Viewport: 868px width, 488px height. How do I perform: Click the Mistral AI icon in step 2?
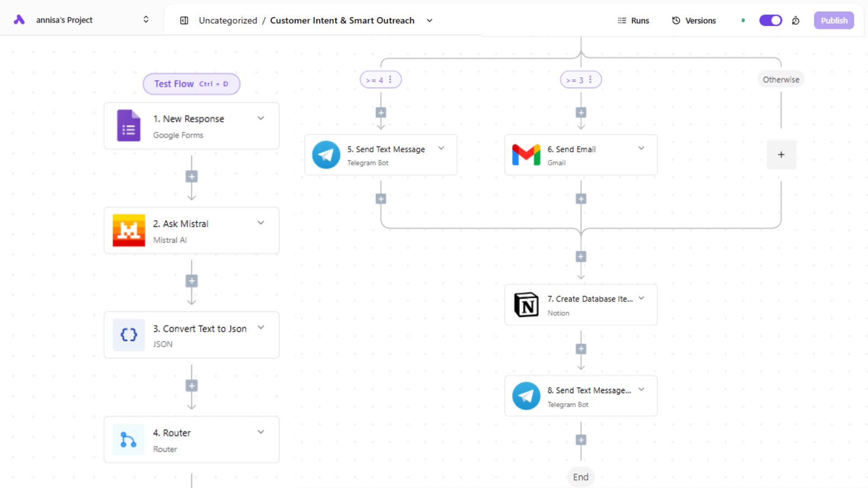pyautogui.click(x=128, y=230)
